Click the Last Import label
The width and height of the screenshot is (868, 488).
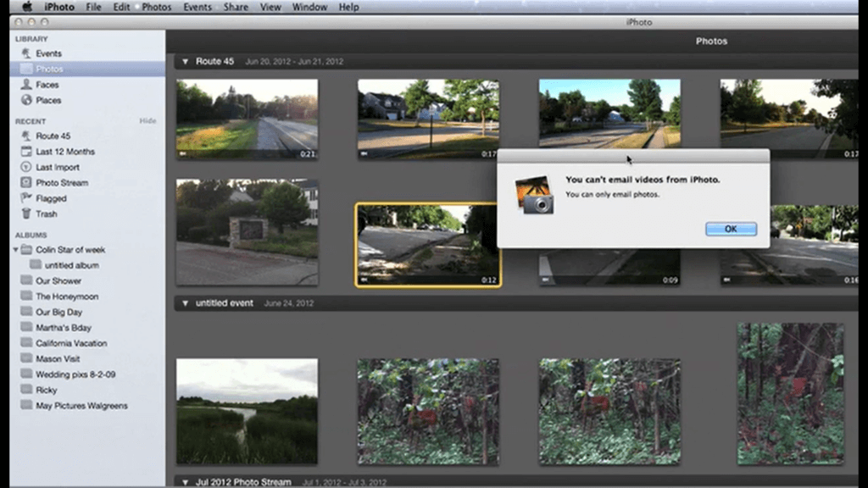pos(58,167)
